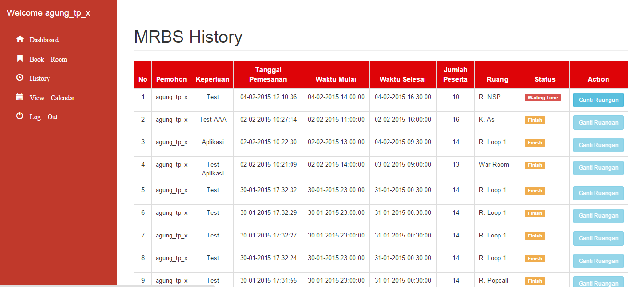Click the Jumlah Peserta column header
This screenshot has height=287, width=644.
[456, 75]
